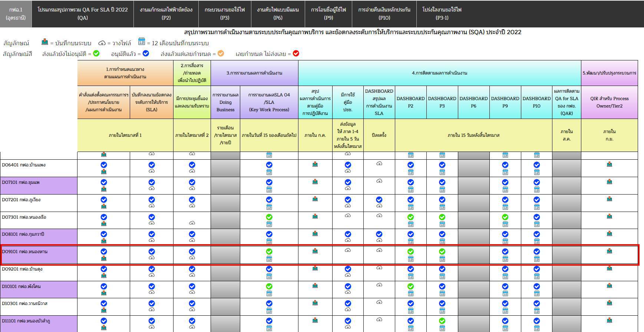Click blue check in D07201 DASHBOARD สรุปผล SLA cell
Image resolution: width=644 pixels, height=332 pixels.
(x=379, y=199)
